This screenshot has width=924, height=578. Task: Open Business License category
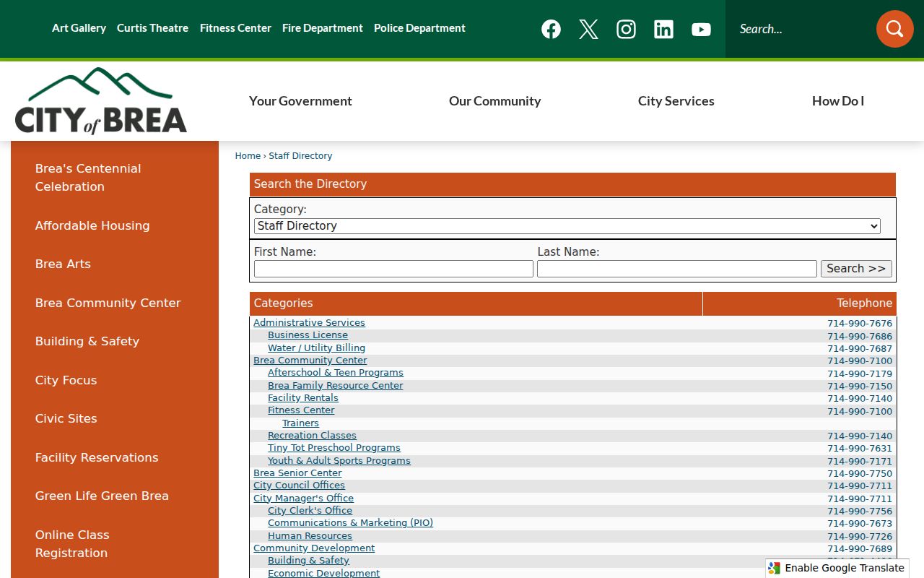pos(308,335)
